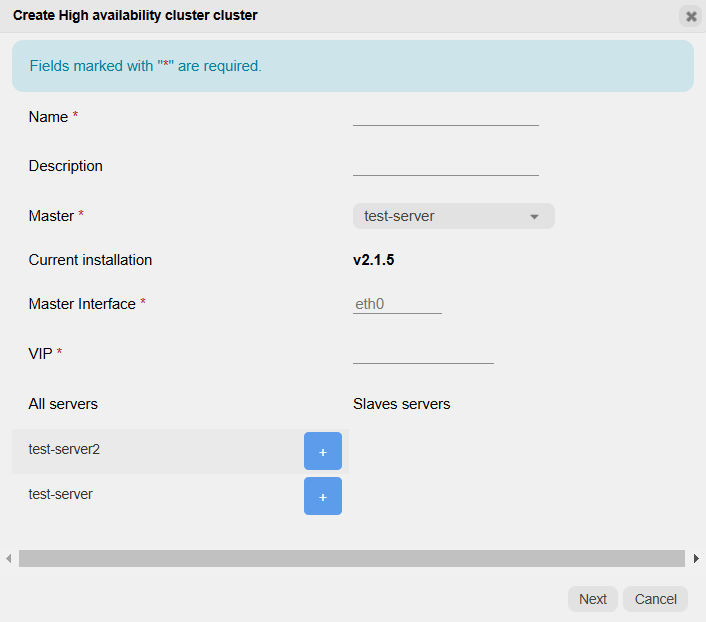Screen dimensions: 706x622
Task: Add test-server using its plus button
Action: (x=322, y=496)
